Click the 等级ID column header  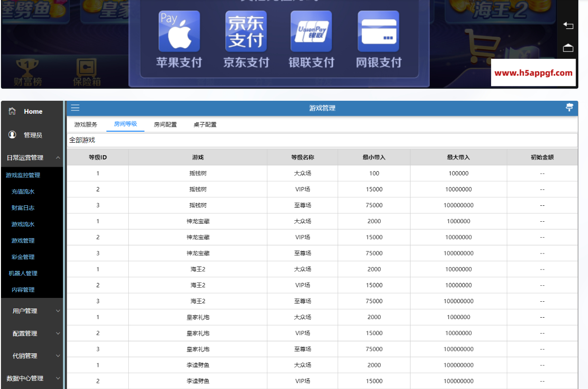click(x=98, y=157)
